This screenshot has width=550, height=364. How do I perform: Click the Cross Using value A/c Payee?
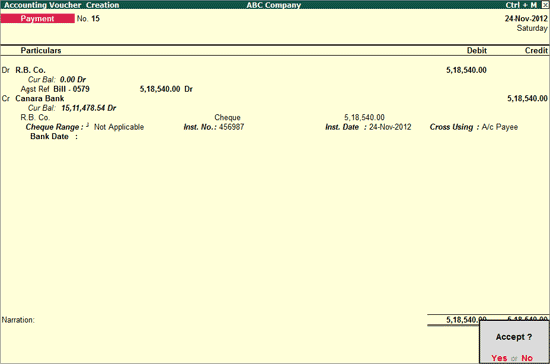tap(499, 127)
